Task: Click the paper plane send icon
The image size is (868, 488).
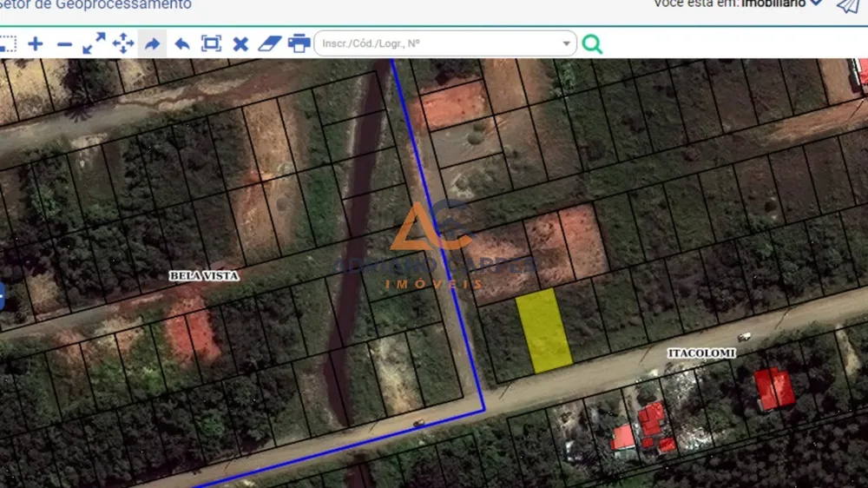Action: pyautogui.click(x=847, y=5)
